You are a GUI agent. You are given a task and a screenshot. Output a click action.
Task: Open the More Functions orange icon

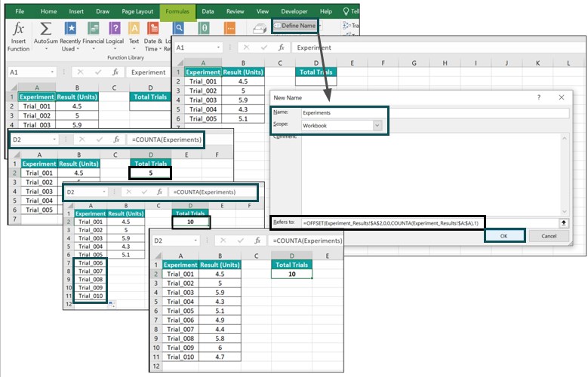(x=229, y=28)
